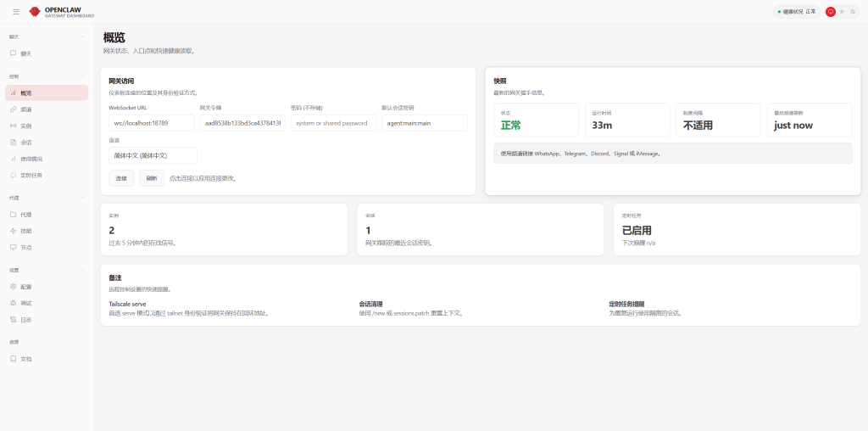
Task: Click the hamburger menu icon to collapse the sidebar
Action: [16, 12]
